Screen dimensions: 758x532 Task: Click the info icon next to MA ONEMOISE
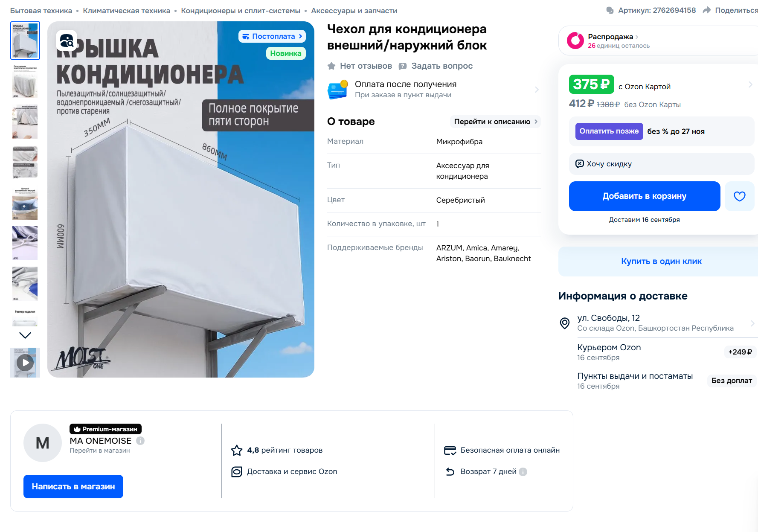[x=140, y=441]
